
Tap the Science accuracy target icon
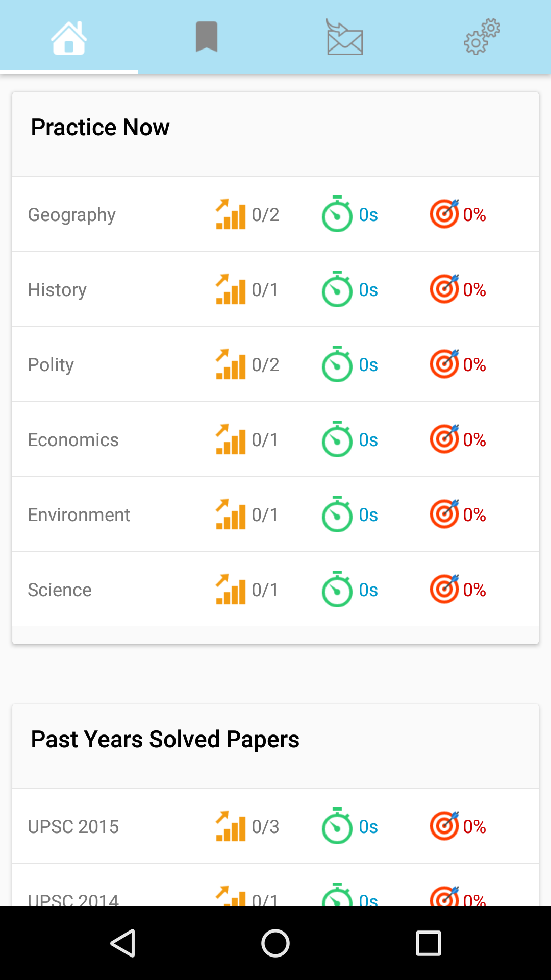point(444,590)
